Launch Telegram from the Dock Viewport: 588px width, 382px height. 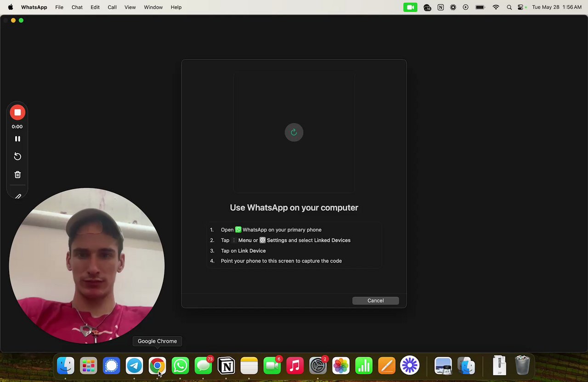pos(135,366)
